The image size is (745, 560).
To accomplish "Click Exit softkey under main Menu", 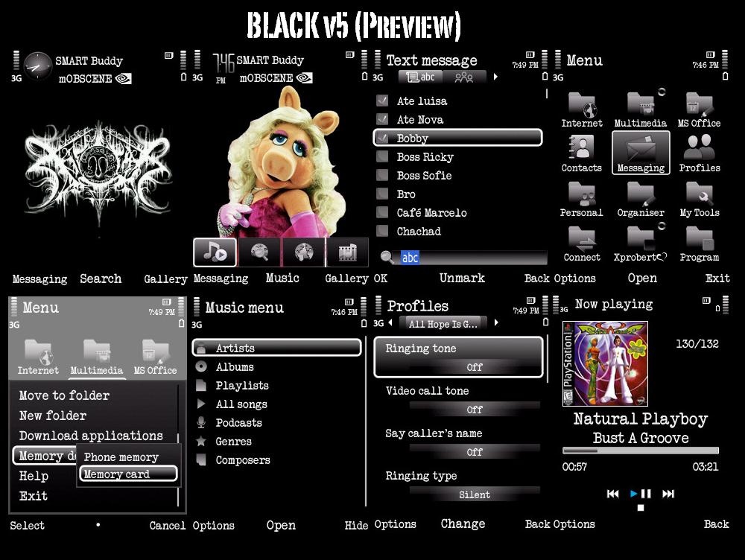I will coord(717,278).
